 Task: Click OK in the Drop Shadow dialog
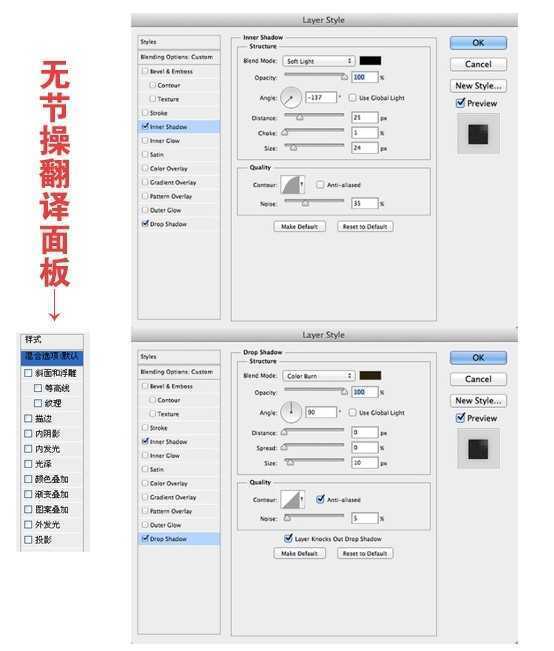478,357
